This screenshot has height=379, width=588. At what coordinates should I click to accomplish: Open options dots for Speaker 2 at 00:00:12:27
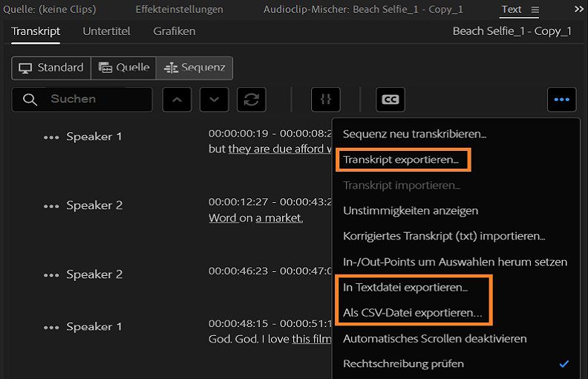pyautogui.click(x=51, y=207)
